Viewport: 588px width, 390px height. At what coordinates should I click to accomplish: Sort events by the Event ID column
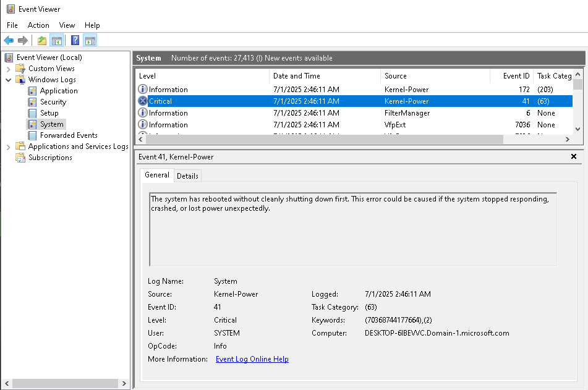click(x=511, y=76)
